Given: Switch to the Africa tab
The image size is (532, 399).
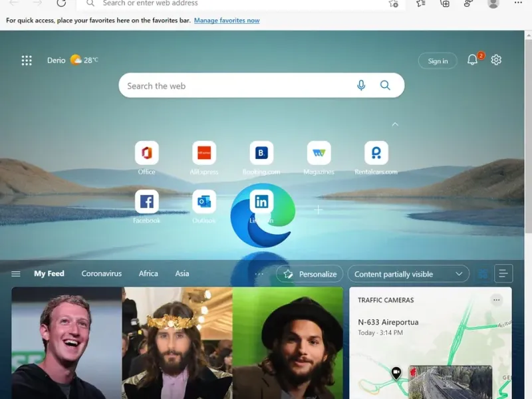Looking at the screenshot, I should coord(148,273).
